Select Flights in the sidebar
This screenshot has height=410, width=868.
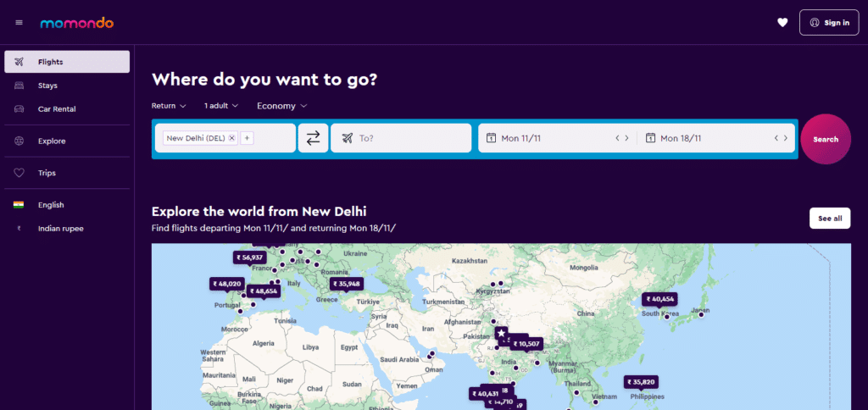[x=67, y=62]
